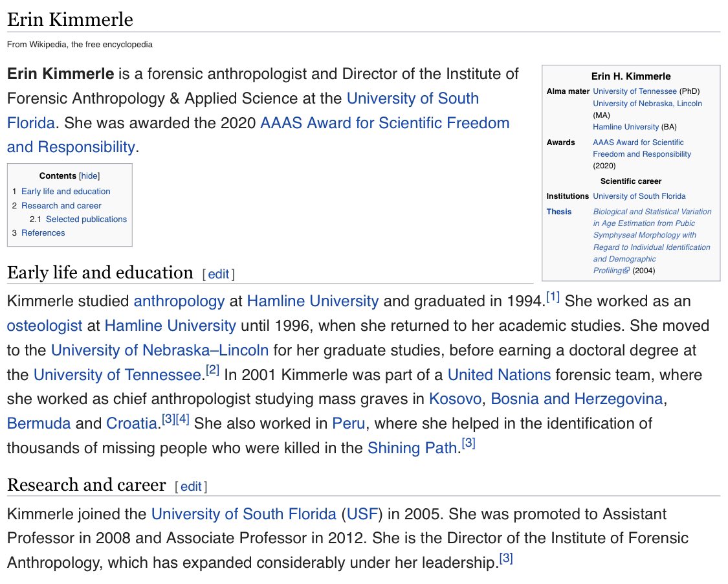Click 'Early life and education' section heading
This screenshot has width=728, height=584.
100,273
